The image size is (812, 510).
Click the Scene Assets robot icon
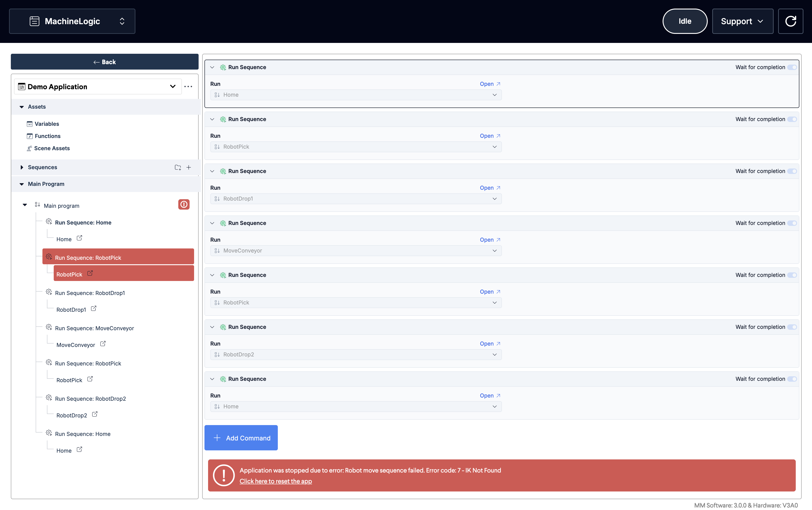click(29, 148)
